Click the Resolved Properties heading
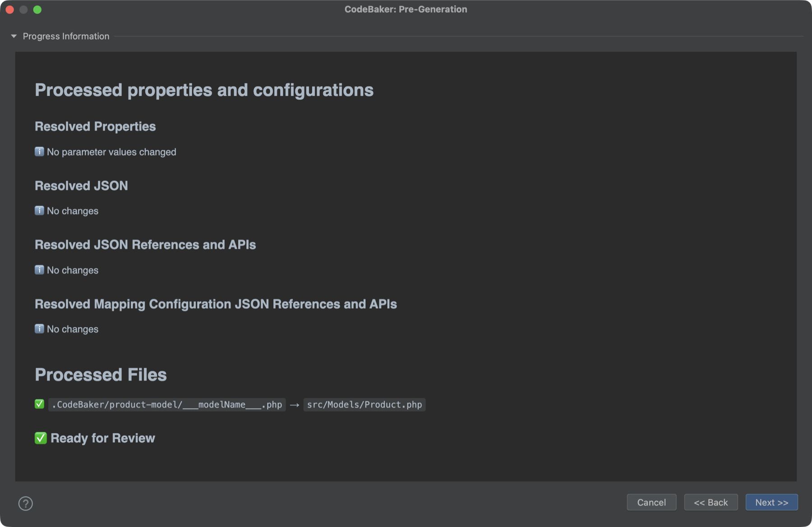This screenshot has height=527, width=812. click(x=95, y=126)
